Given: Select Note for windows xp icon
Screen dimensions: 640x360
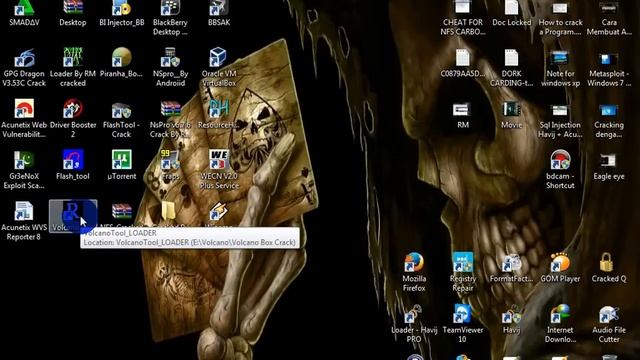Looking at the screenshot, I should (x=560, y=58).
